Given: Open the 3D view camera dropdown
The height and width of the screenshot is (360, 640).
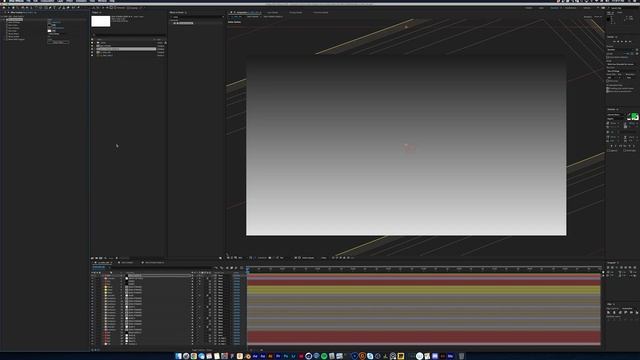Looking at the screenshot, I should pyautogui.click(x=308, y=258).
